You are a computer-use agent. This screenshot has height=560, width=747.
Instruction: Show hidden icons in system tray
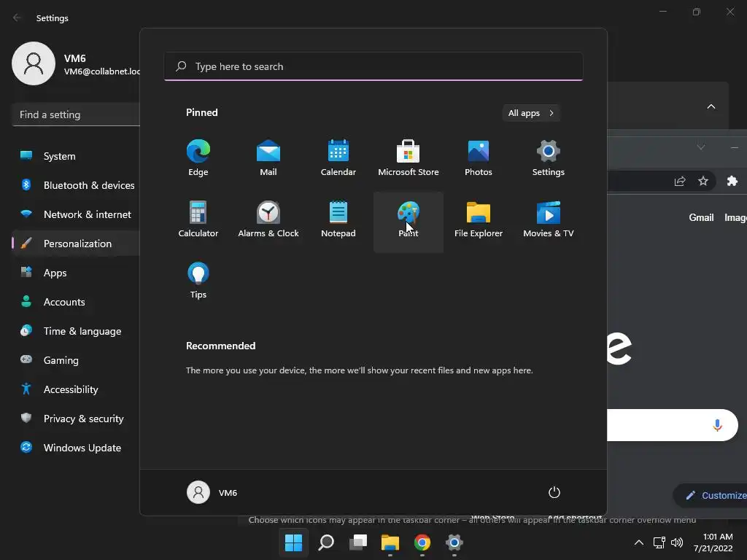639,542
